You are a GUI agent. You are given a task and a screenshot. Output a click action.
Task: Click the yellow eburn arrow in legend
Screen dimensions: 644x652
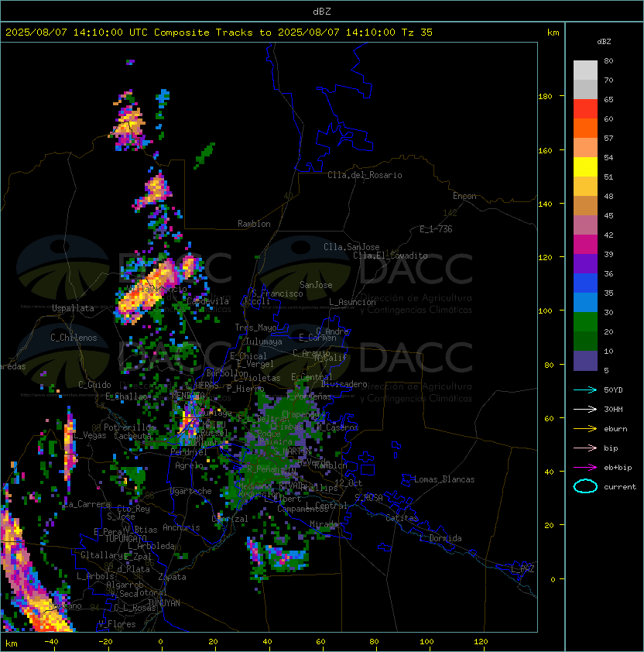coord(585,429)
